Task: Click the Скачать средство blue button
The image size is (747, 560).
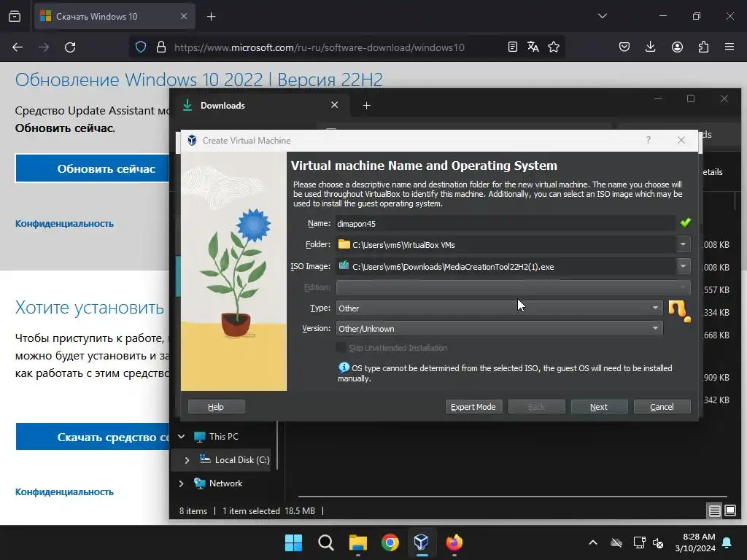Action: point(93,437)
